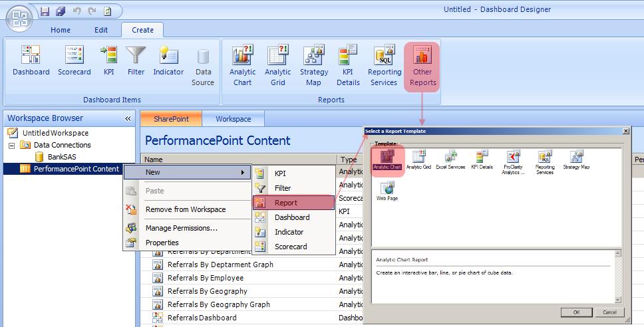644x327 pixels.
Task: Switch to the SharePoint tab
Action: point(171,119)
